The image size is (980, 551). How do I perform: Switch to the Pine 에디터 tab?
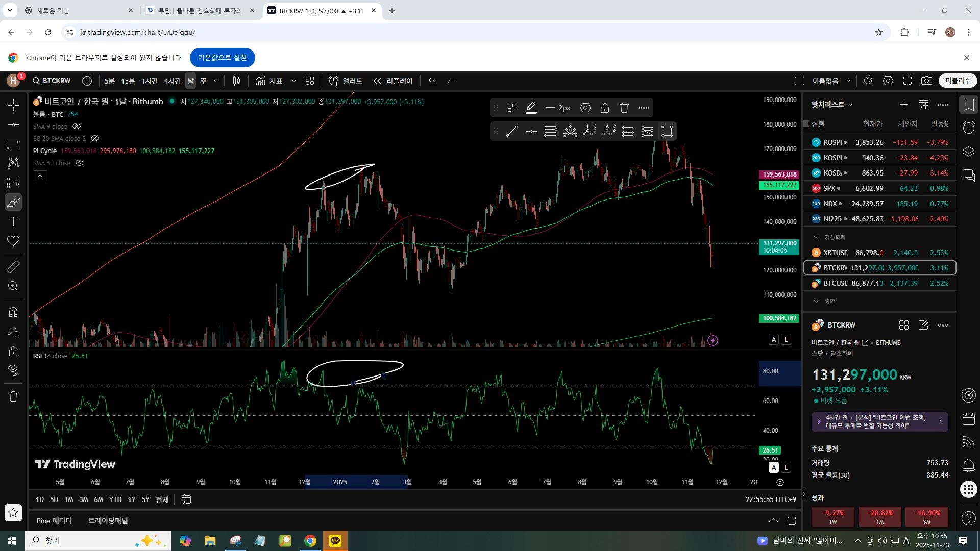click(54, 520)
